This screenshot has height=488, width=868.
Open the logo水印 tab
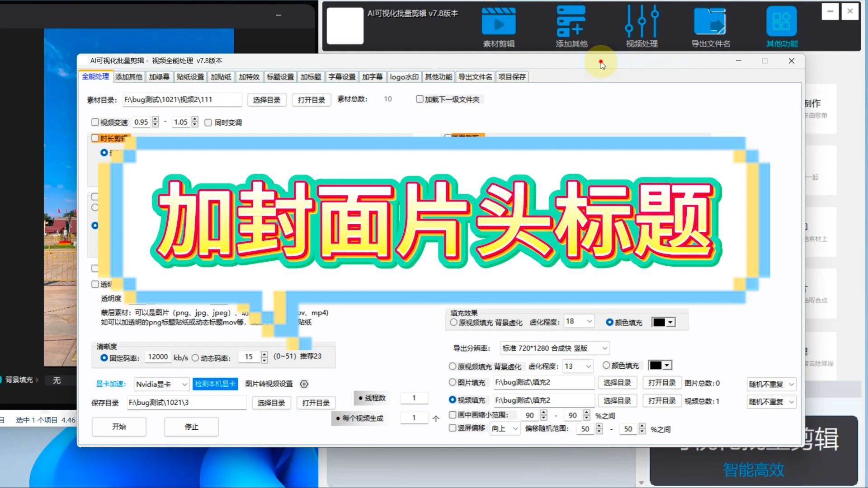[404, 77]
